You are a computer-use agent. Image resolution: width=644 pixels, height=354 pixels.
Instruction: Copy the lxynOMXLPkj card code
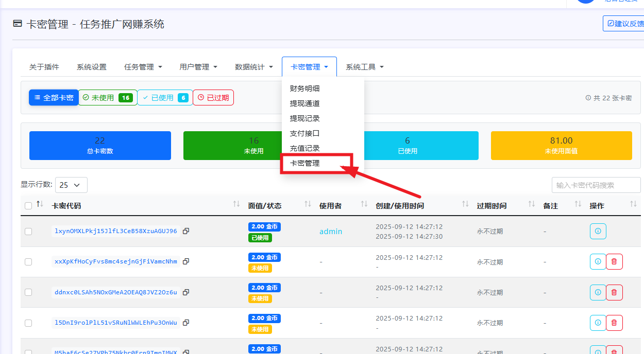(185, 231)
